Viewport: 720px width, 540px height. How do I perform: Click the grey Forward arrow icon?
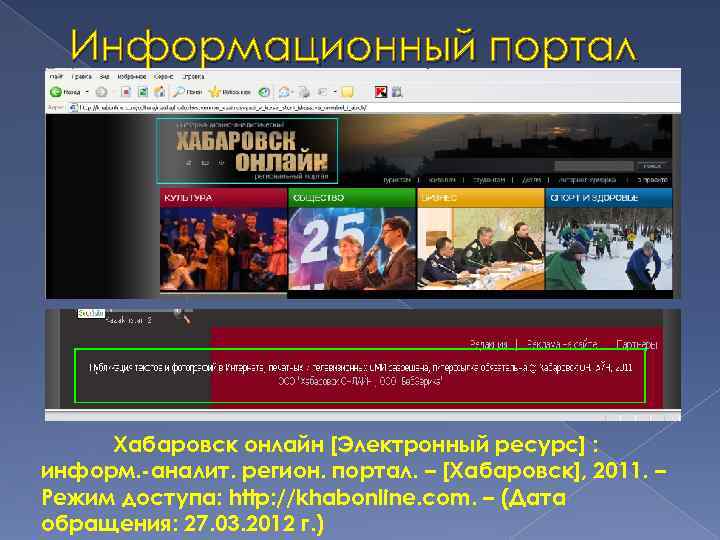pos(101,92)
